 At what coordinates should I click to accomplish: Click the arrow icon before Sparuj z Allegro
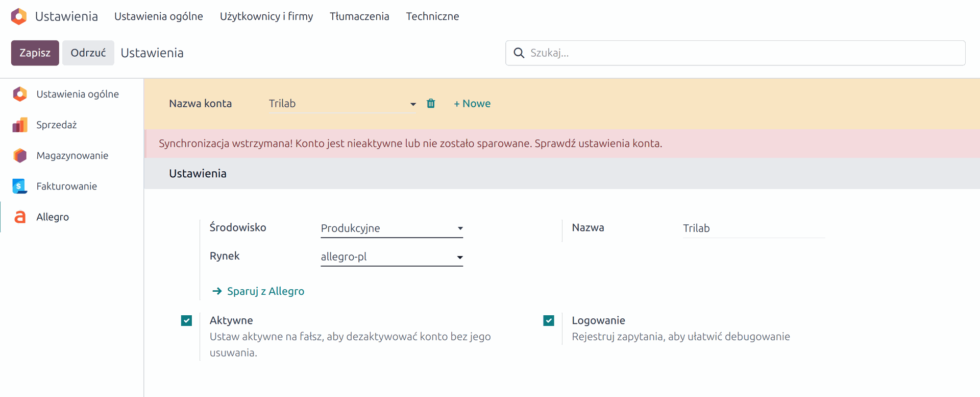tap(217, 291)
